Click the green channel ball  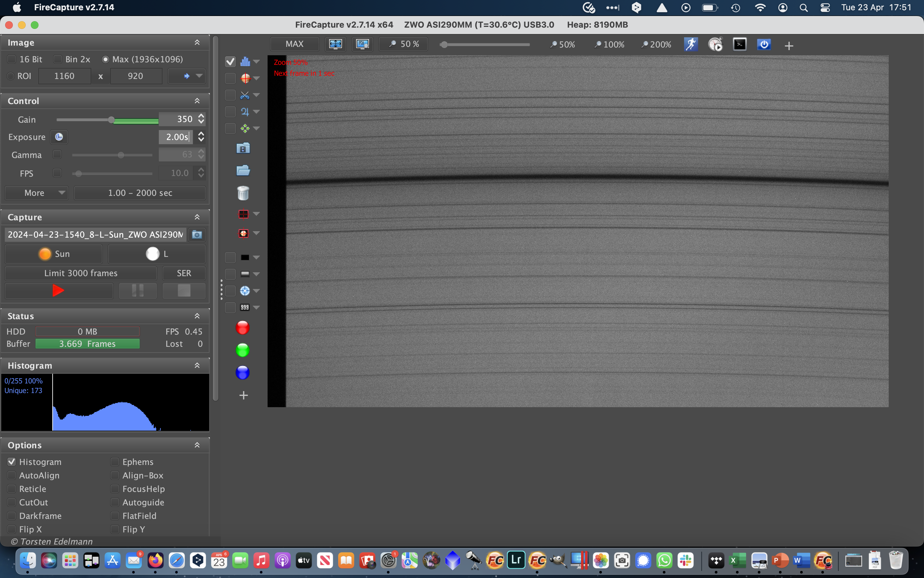tap(243, 350)
